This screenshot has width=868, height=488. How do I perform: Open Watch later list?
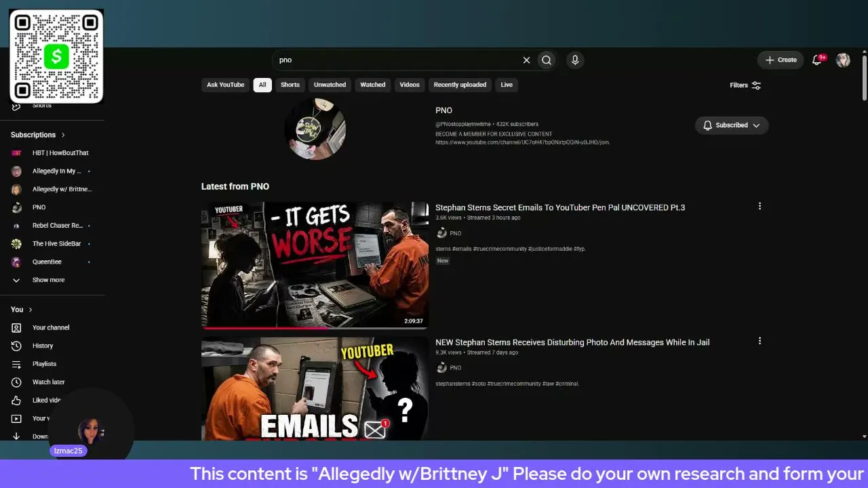(52, 382)
